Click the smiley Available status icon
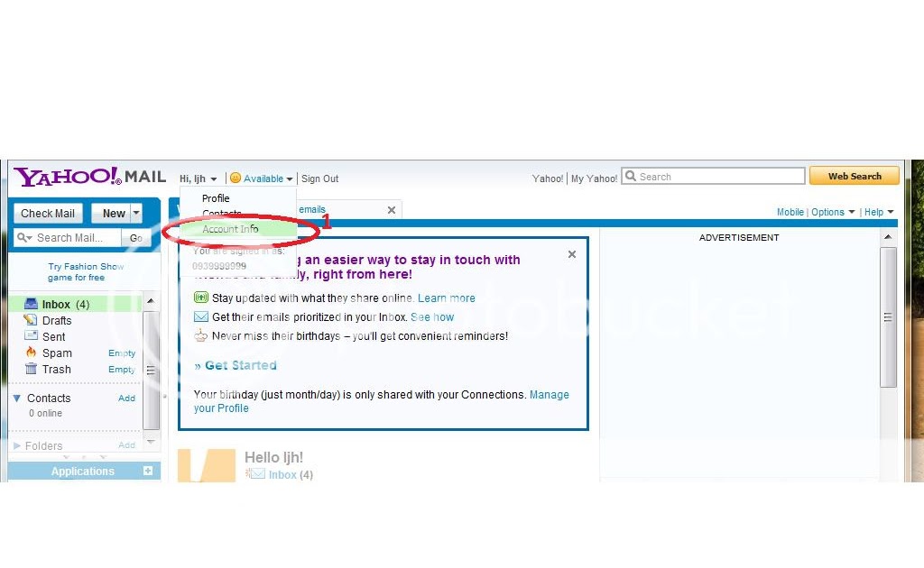The height and width of the screenshot is (568, 924). (x=236, y=178)
